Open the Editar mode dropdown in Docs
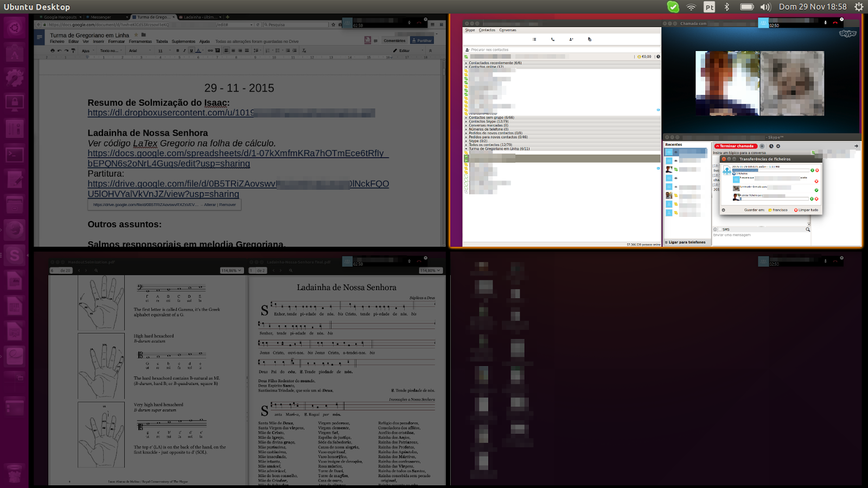Image resolution: width=868 pixels, height=488 pixels. coord(408,50)
